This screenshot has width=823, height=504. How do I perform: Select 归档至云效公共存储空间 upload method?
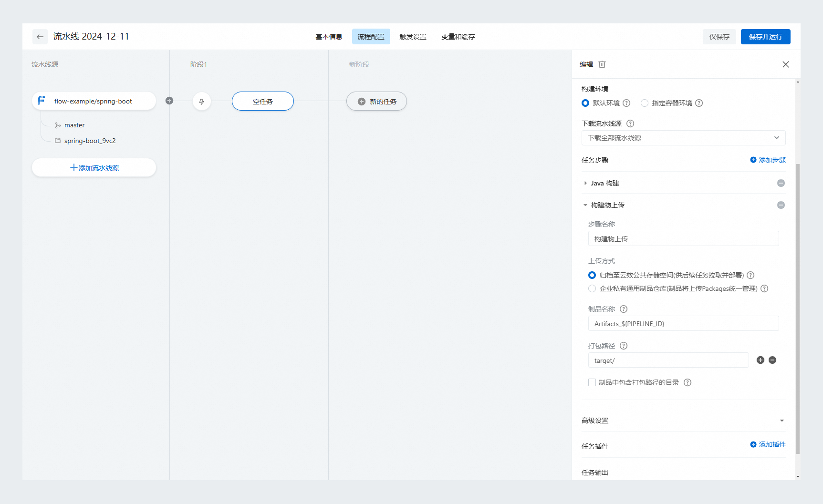[592, 275]
